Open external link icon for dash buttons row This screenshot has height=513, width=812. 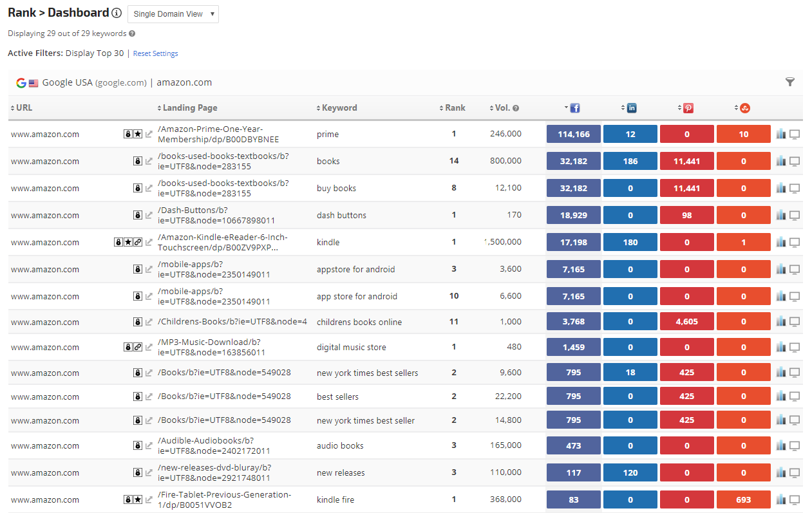click(x=149, y=215)
